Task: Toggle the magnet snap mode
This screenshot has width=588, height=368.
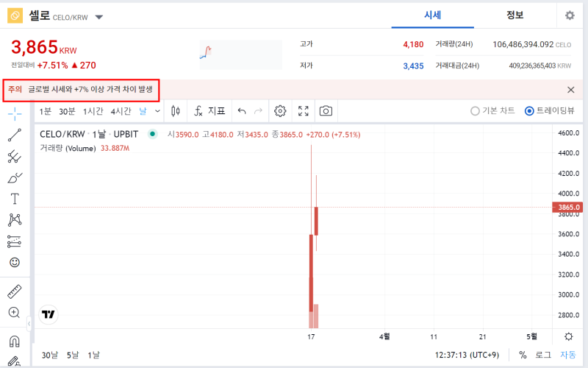Action: point(14,342)
